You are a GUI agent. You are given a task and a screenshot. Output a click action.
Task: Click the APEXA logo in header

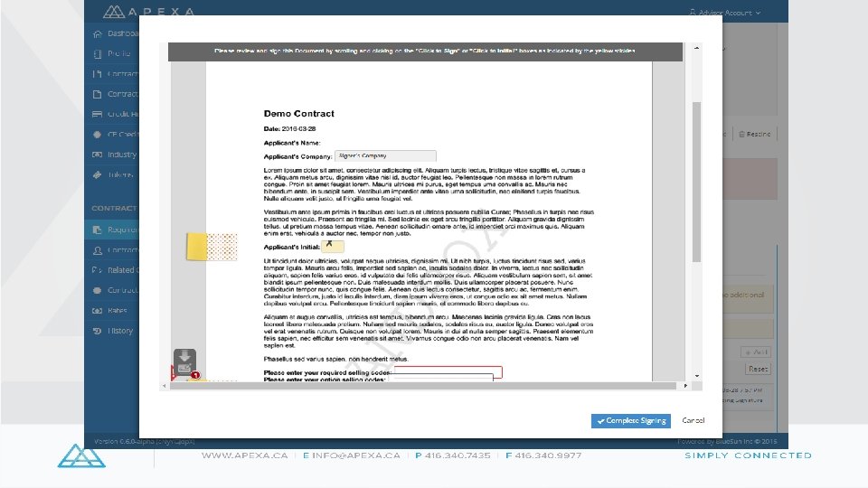coord(149,11)
